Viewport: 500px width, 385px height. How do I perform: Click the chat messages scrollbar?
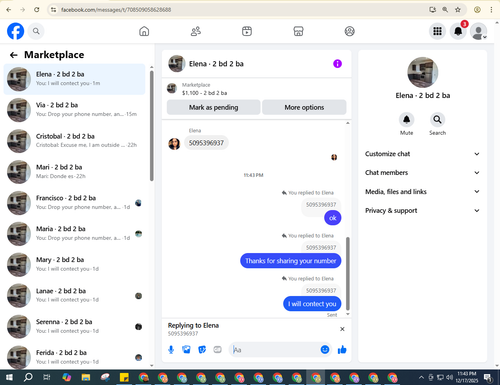[x=348, y=273]
